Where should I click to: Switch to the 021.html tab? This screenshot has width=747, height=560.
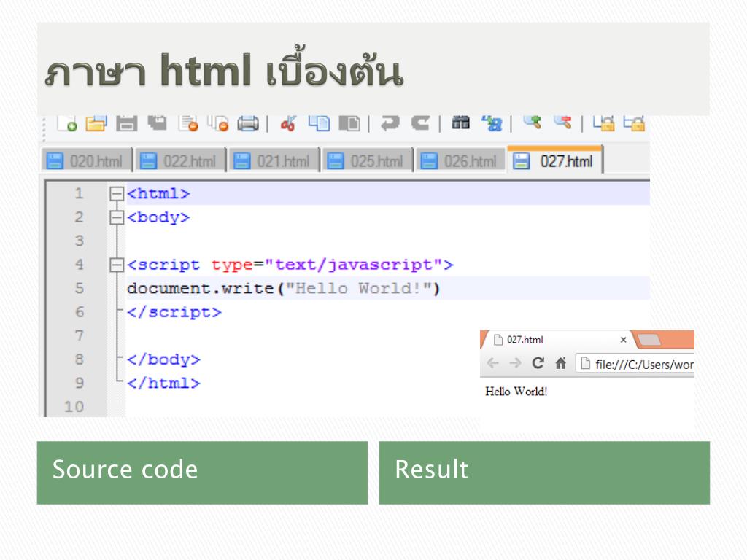click(x=274, y=161)
